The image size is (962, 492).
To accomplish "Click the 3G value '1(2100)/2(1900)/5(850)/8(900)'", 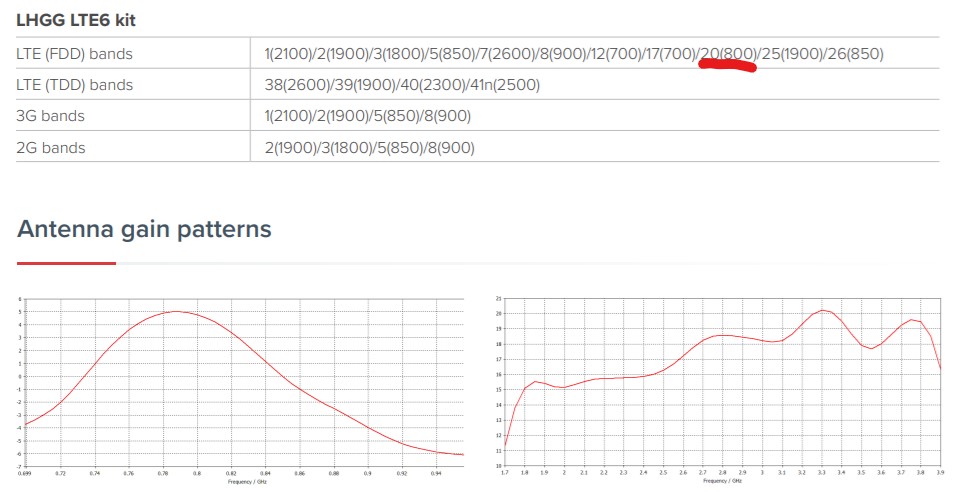I will coord(368,116).
